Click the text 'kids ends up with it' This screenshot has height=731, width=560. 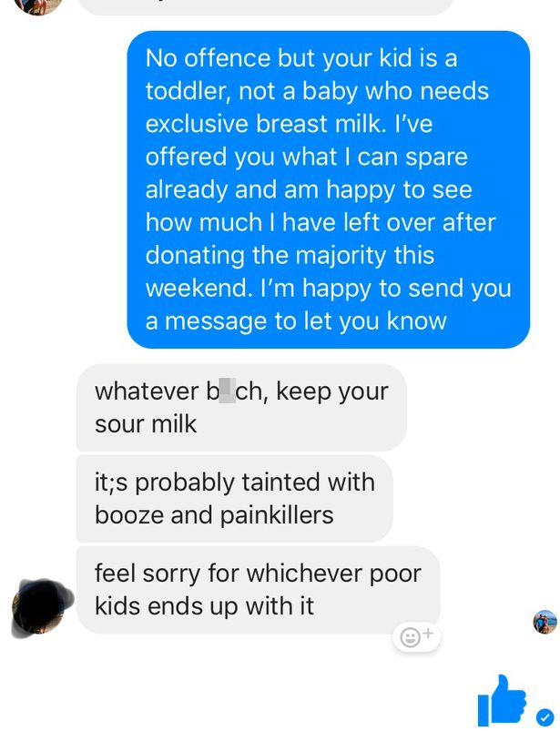pyautogui.click(x=204, y=606)
